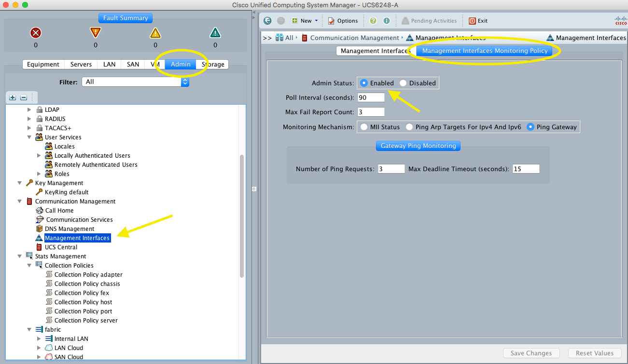
Task: Click the Options toolbar button
Action: (x=343, y=21)
